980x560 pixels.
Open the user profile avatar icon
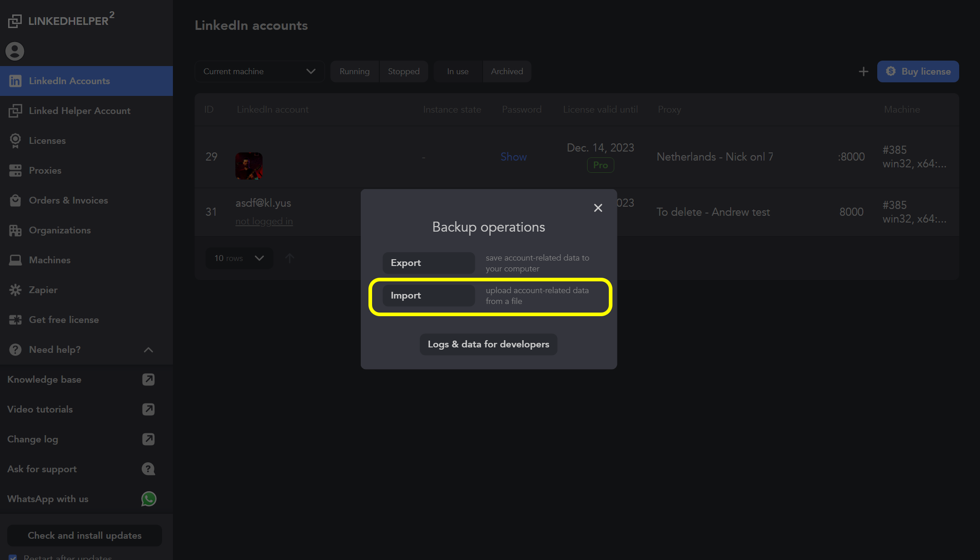pos(15,51)
